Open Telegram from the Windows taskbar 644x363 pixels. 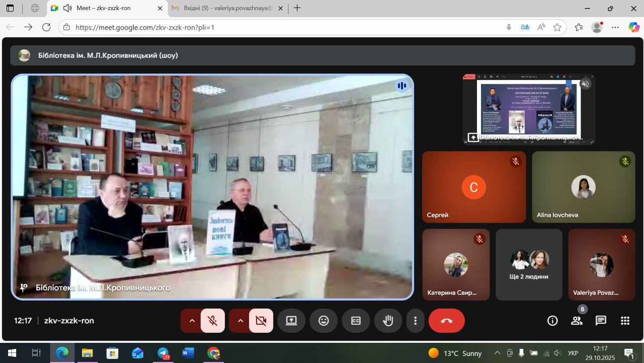(x=163, y=353)
